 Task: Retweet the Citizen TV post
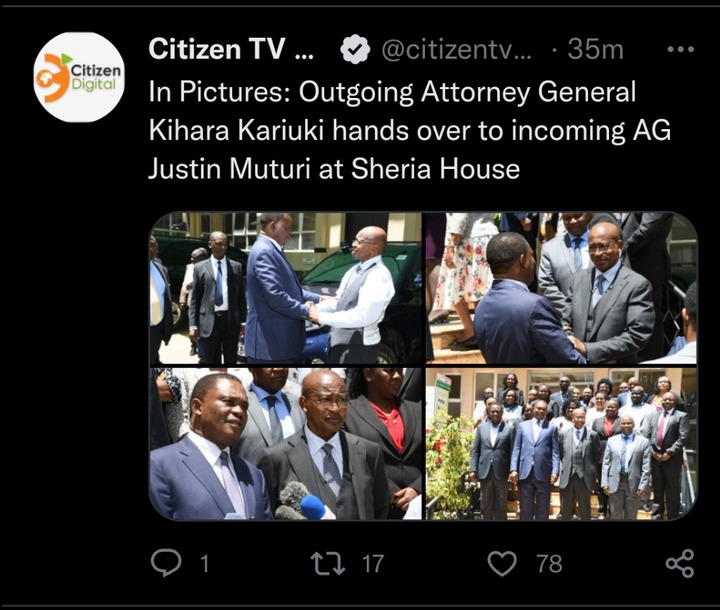tap(328, 564)
